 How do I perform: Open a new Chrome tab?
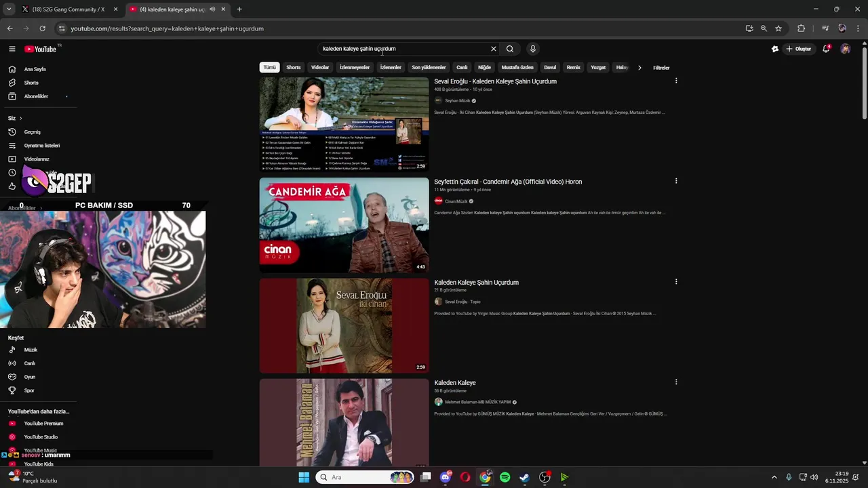click(x=239, y=9)
